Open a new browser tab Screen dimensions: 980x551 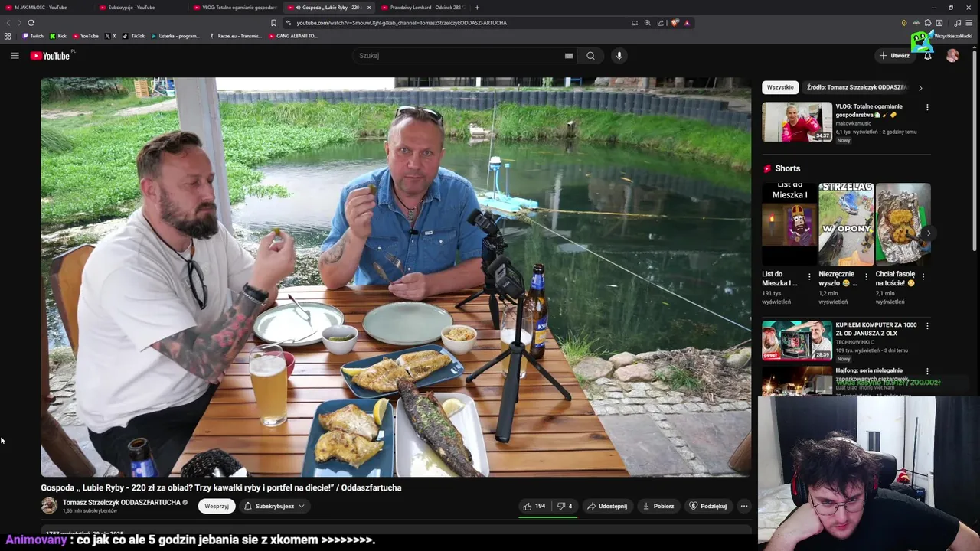[477, 7]
